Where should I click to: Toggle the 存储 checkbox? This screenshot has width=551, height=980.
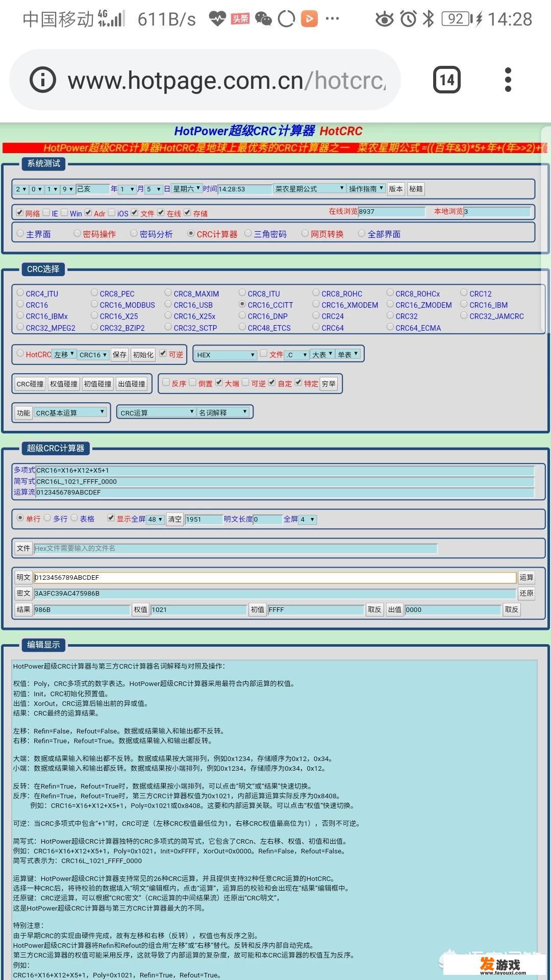[188, 212]
